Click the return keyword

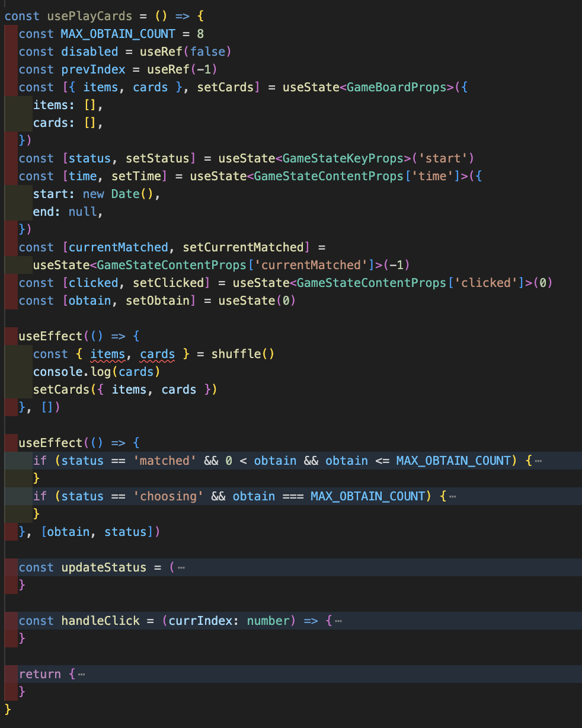coord(40,674)
